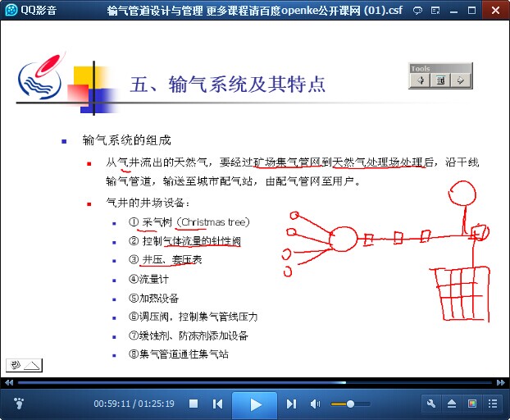Click list item ③ 井压、套压表
This screenshot has height=420, width=510.
pos(166,259)
